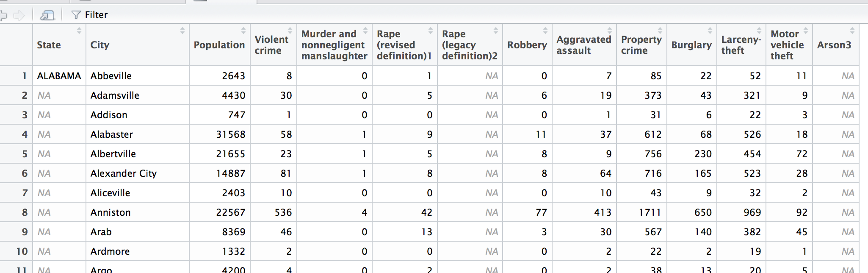The height and width of the screenshot is (273, 868).
Task: Select row number 8
Action: coord(25,212)
